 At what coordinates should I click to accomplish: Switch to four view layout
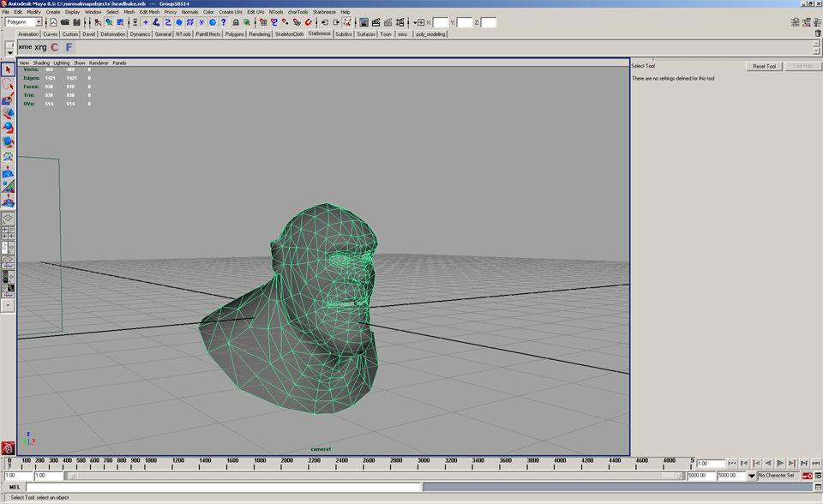(x=8, y=232)
